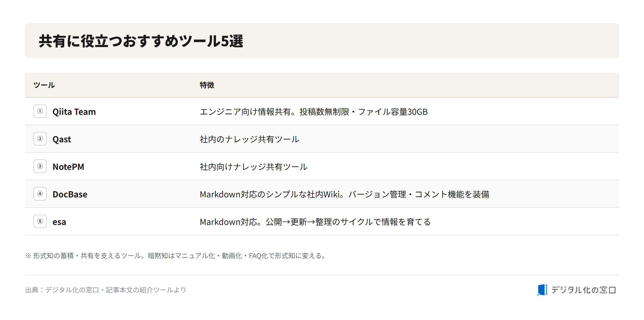The width and height of the screenshot is (644, 320).
Task: Click the ツール column header
Action: pyautogui.click(x=44, y=85)
